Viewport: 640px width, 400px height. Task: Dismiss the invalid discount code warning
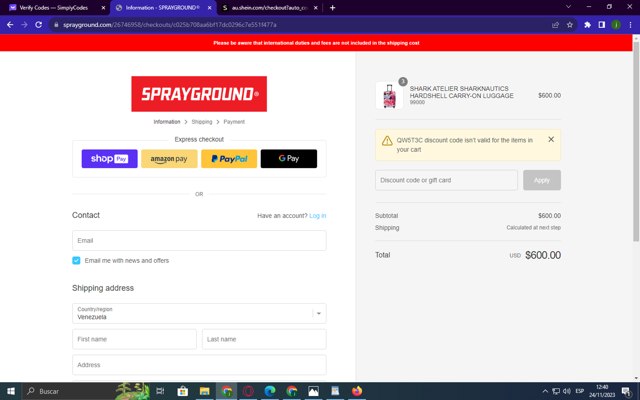551,140
